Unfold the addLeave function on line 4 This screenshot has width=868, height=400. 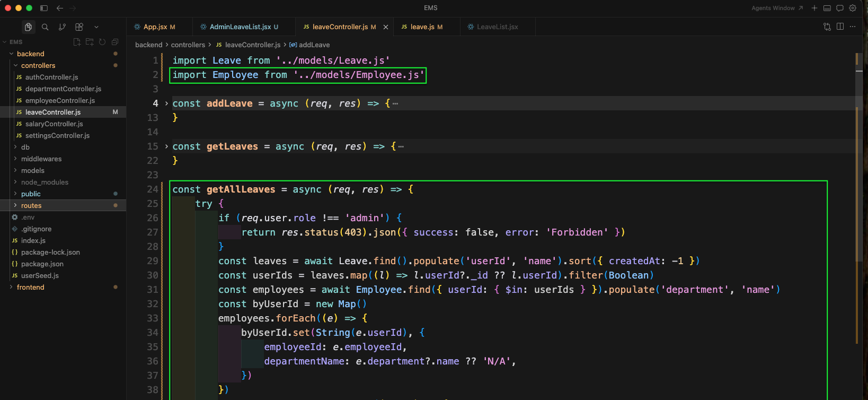pyautogui.click(x=166, y=103)
